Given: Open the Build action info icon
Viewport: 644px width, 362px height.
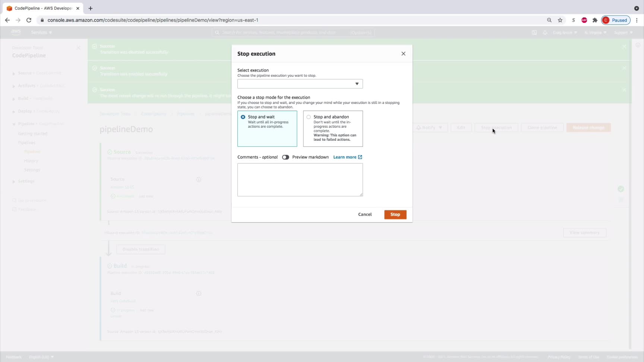Looking at the screenshot, I should [199, 293].
